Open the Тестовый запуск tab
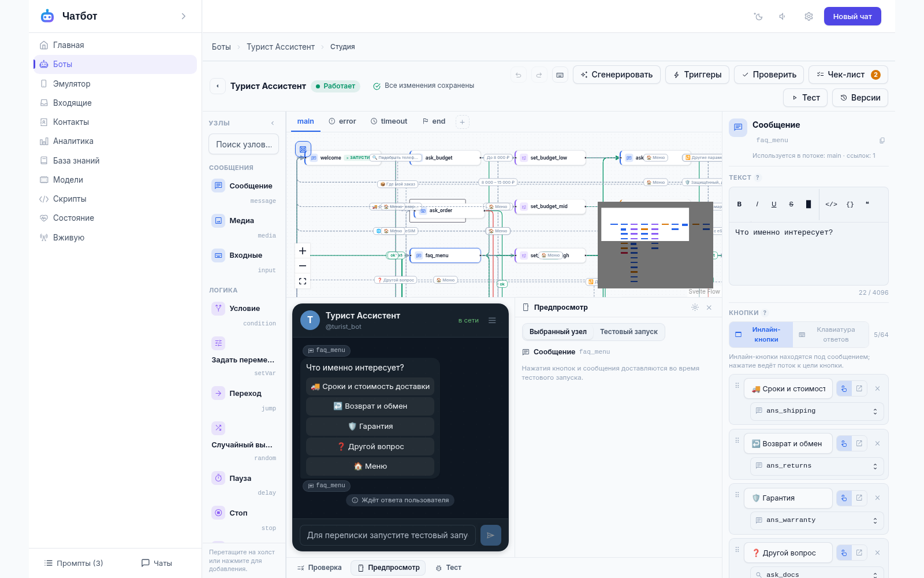Viewport: 924px width, 578px height. tap(628, 332)
